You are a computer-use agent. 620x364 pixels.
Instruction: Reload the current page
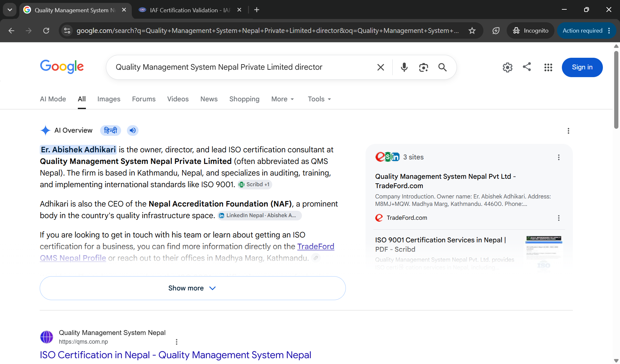tap(46, 31)
